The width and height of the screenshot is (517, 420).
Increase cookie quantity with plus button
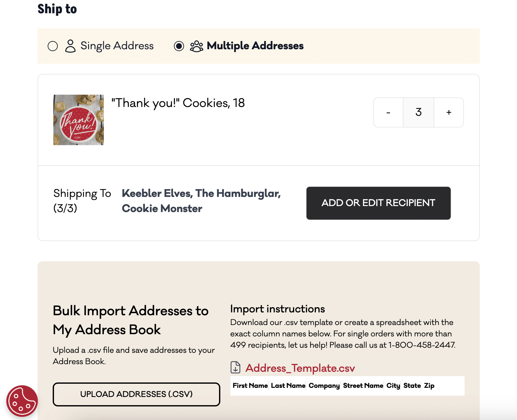(449, 112)
